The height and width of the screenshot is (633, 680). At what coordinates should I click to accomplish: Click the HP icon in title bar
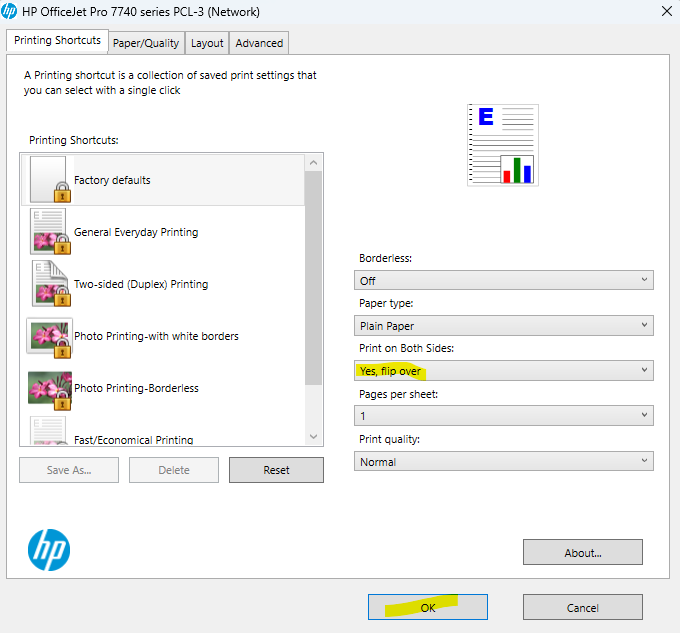click(9, 11)
